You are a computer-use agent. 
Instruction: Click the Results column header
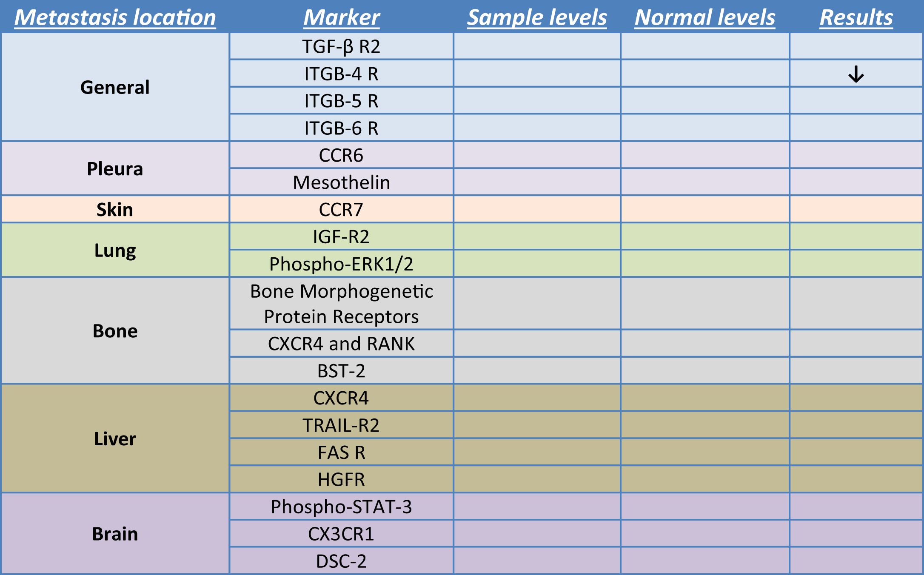pos(856,17)
